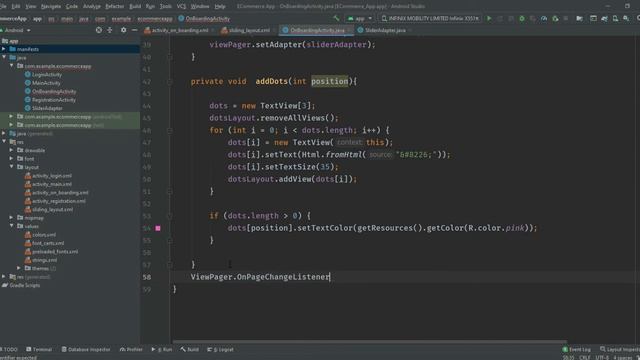
Task: Hide the project panel with minus icon
Action: point(134,30)
